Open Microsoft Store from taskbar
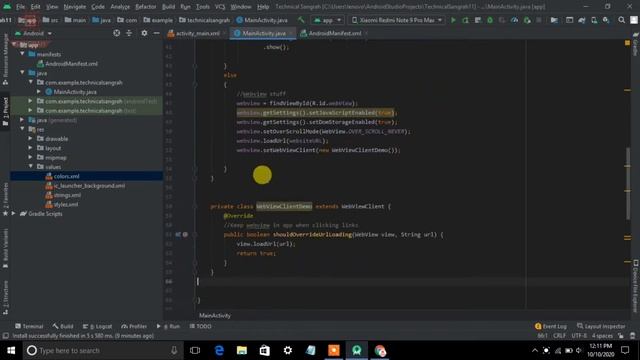The image size is (640, 360). tap(264, 350)
